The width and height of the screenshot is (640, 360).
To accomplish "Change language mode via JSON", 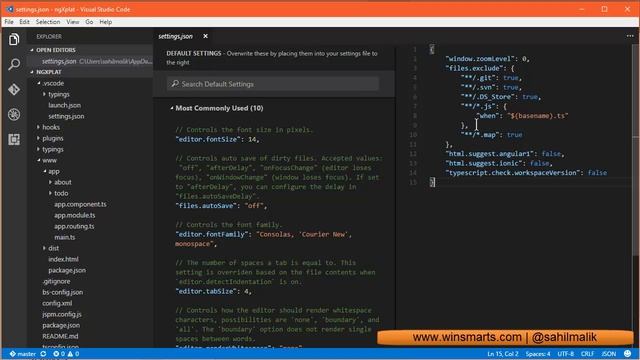I will tap(609, 354).
